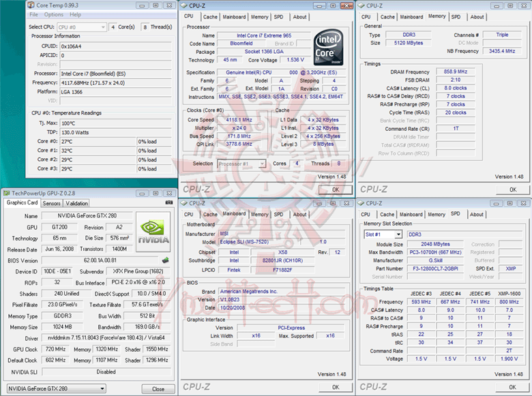532x396 pixels.
Task: Click the XMP-1600 voltage 1.900 V
Action: [x=509, y=359]
